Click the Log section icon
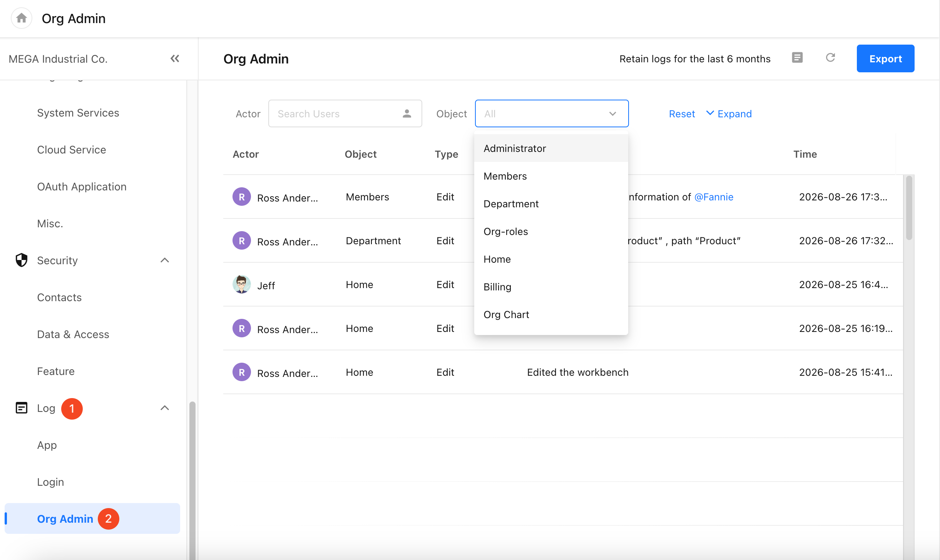The width and height of the screenshot is (940, 560). (x=22, y=408)
